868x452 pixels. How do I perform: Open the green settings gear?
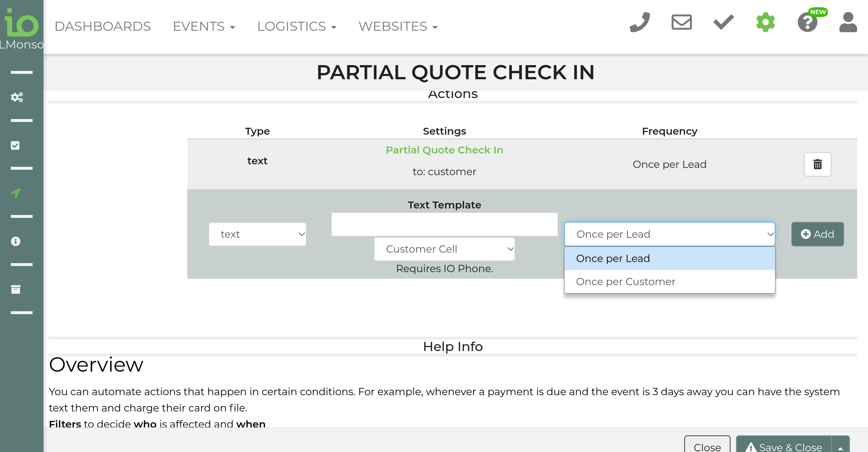coord(766,22)
